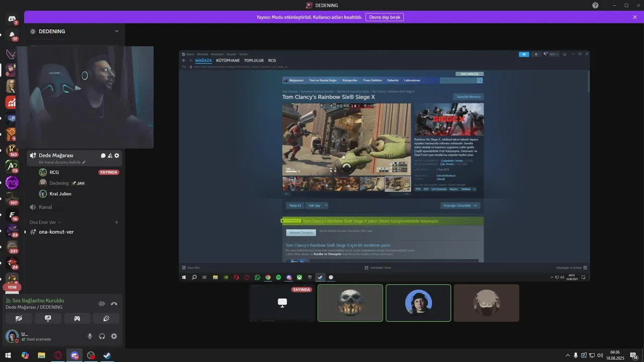This screenshot has width=644, height=362.
Task: Open the user avatar profile panel
Action: [x=12, y=336]
